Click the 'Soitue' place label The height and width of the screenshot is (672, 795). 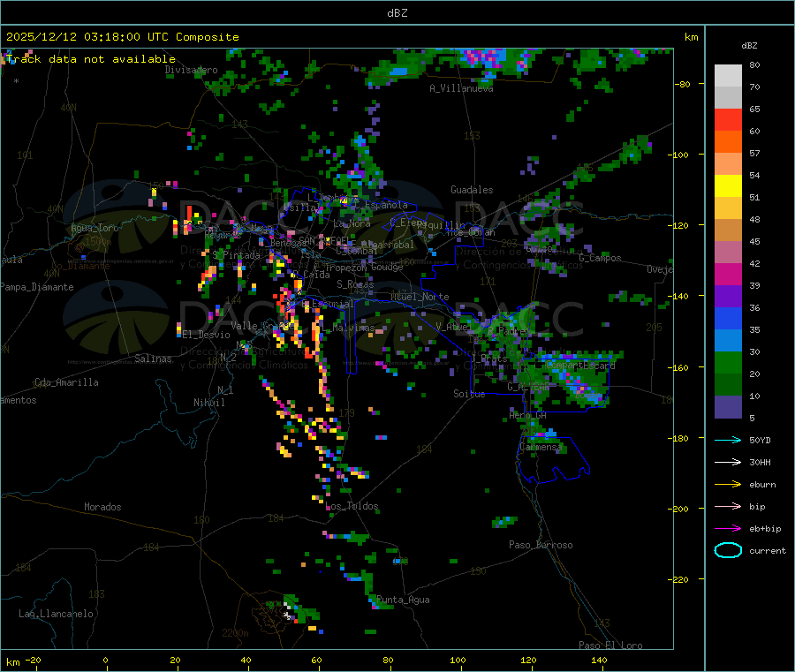469,394
